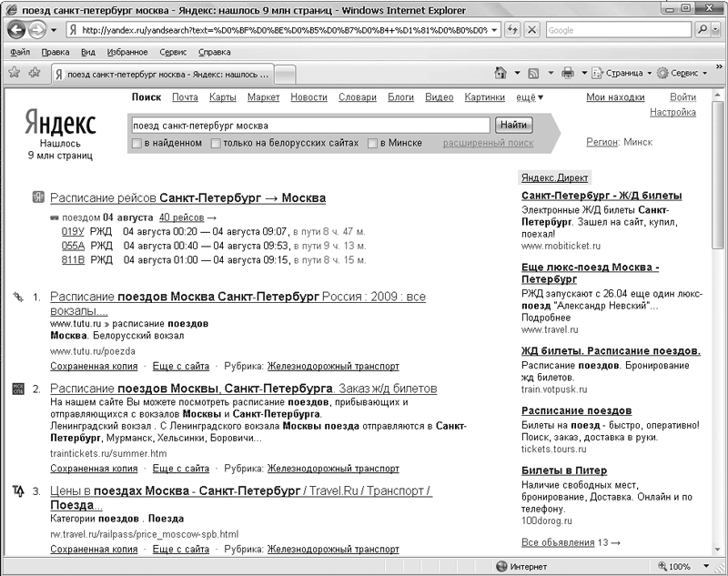
Task: Check 'только на белорусских сайтах' option
Action: (216, 144)
